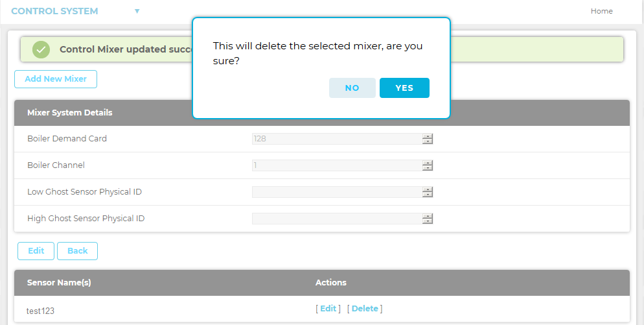Increase Boiler Demand Card value with up arrow
Viewport: 644px width, 325px height.
428,136
